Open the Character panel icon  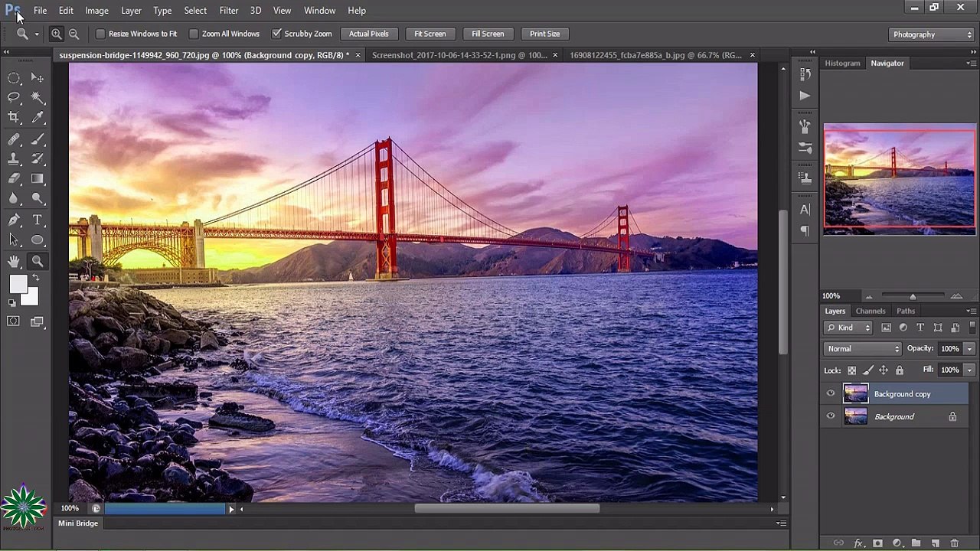805,209
